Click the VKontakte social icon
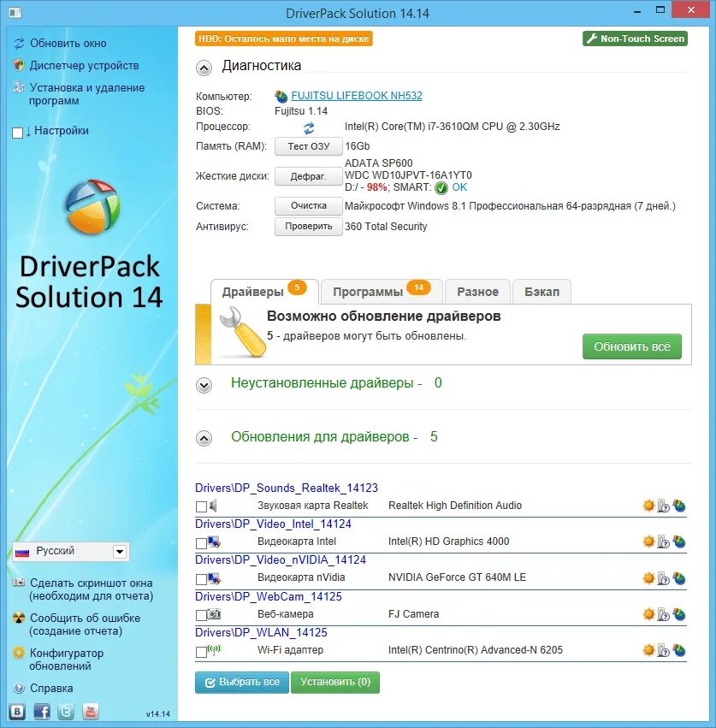The width and height of the screenshot is (716, 728). tap(18, 711)
